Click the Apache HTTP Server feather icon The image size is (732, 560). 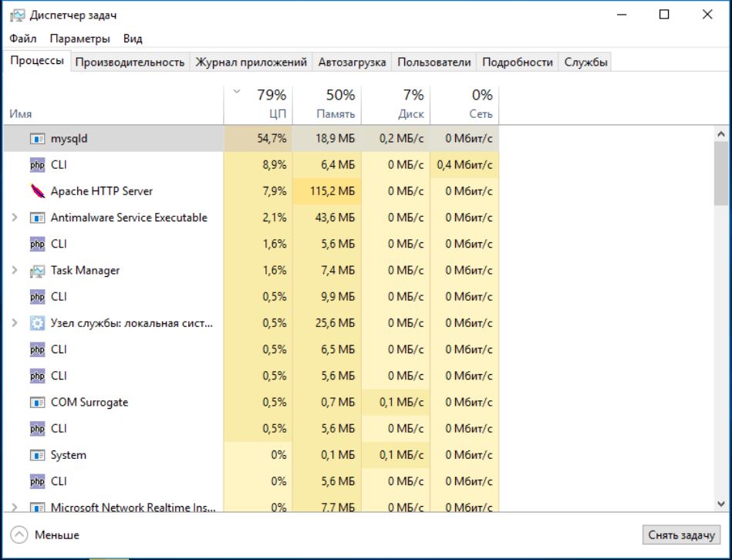click(x=37, y=191)
